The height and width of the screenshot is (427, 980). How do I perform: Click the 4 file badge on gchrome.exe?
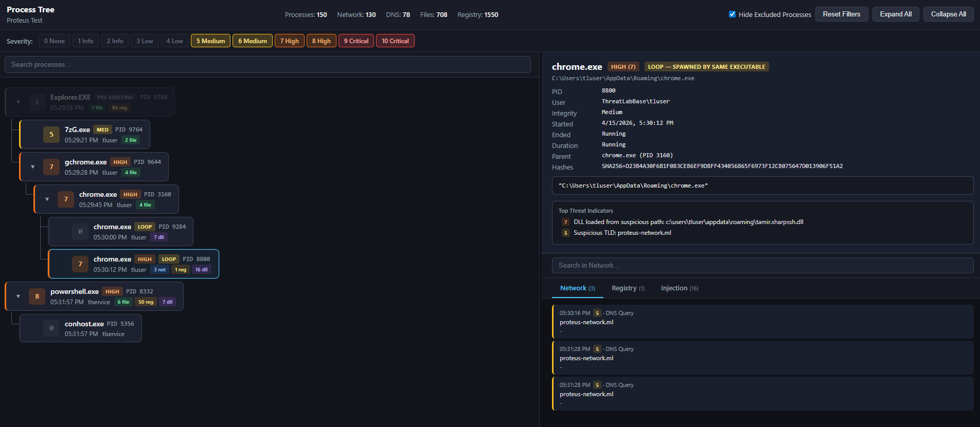(x=131, y=173)
